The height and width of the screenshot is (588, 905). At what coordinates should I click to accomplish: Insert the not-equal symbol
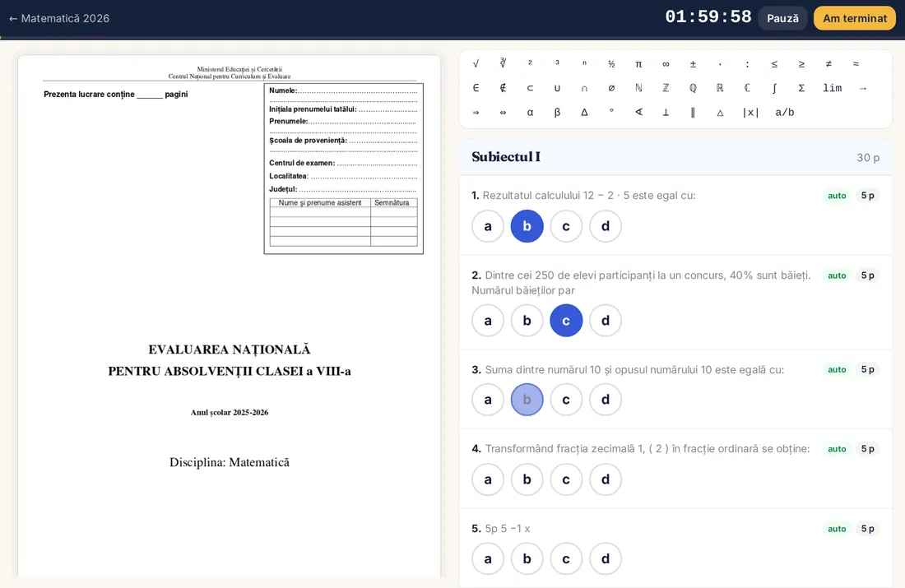click(828, 63)
